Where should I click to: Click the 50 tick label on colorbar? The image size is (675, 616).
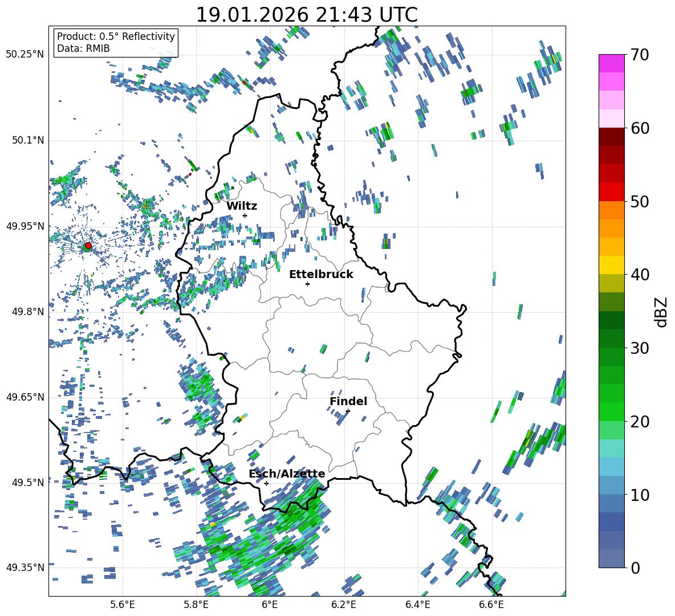(x=640, y=202)
